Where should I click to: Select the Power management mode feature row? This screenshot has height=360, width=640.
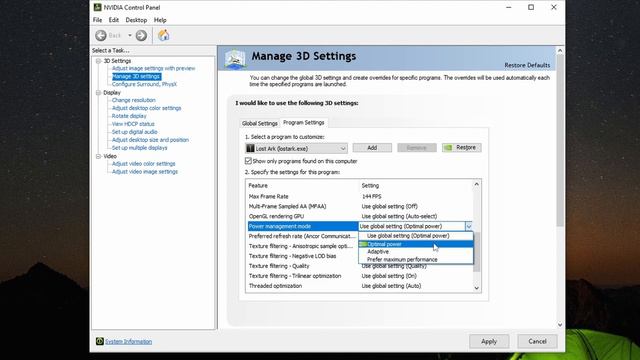pyautogui.click(x=302, y=226)
